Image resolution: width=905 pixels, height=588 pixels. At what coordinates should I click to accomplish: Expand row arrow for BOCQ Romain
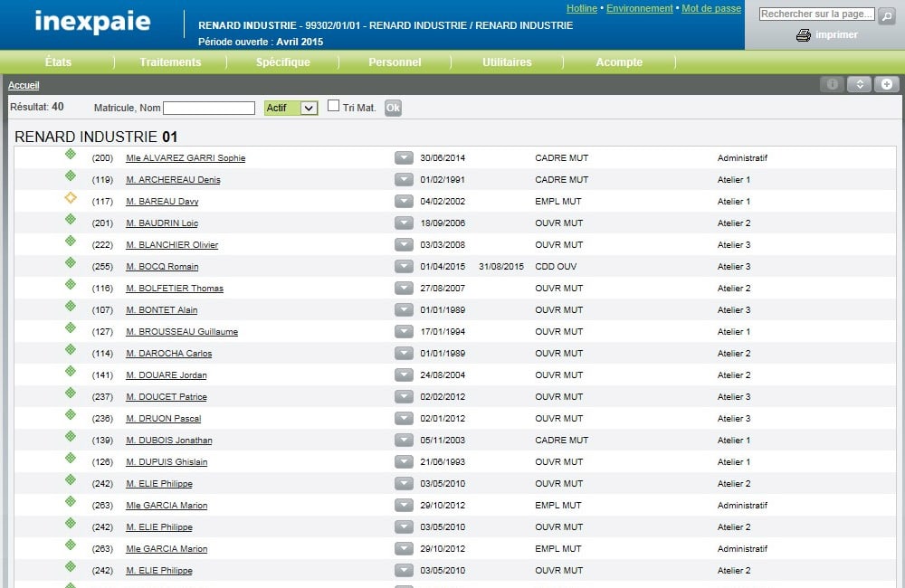pyautogui.click(x=404, y=267)
